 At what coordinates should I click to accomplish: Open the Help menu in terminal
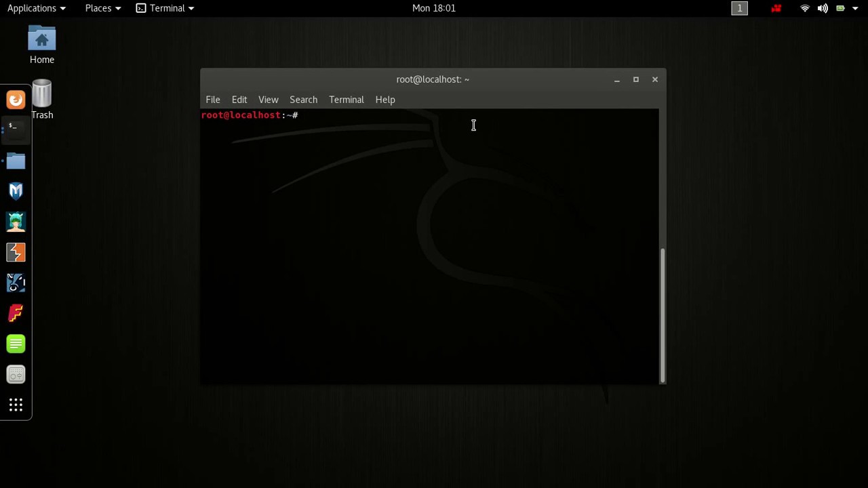coord(385,100)
